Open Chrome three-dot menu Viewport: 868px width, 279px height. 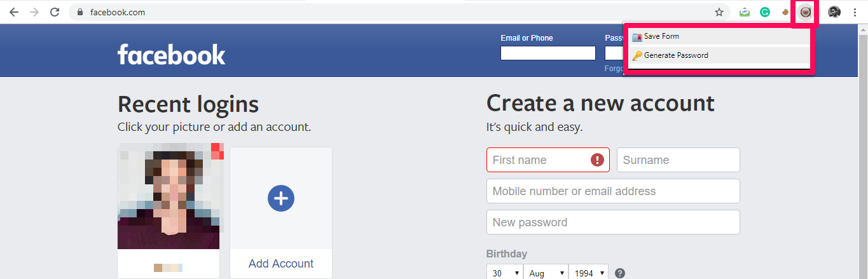tap(855, 12)
